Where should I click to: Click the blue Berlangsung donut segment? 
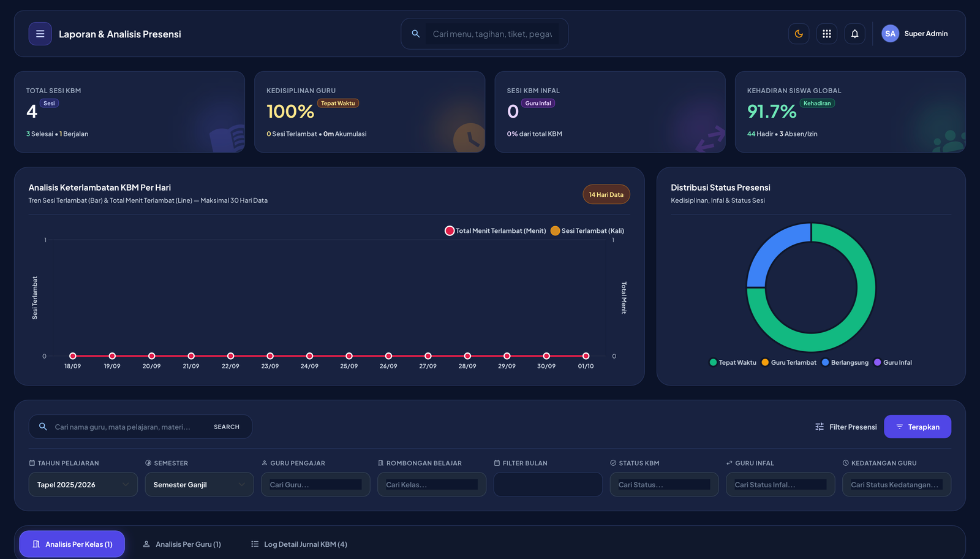click(x=773, y=248)
